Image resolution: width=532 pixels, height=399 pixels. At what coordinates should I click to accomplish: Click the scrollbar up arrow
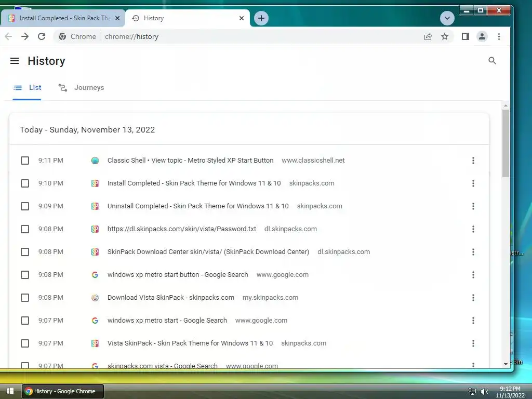pyautogui.click(x=506, y=106)
